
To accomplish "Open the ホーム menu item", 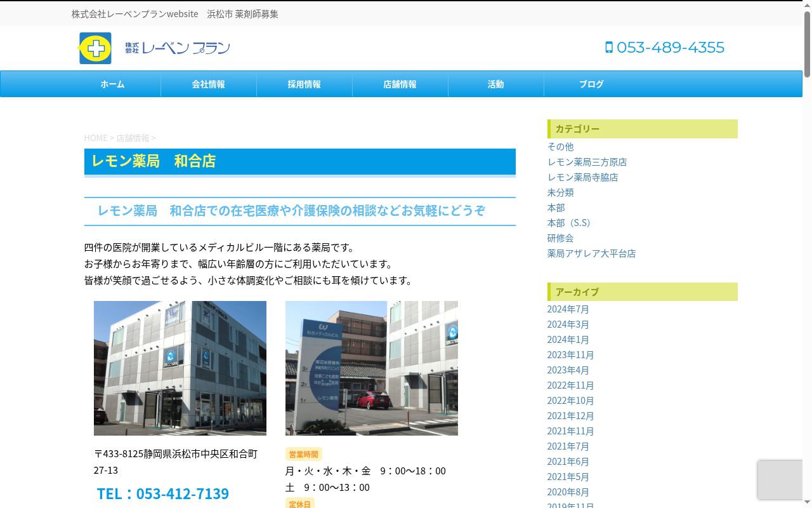I will tap(112, 84).
